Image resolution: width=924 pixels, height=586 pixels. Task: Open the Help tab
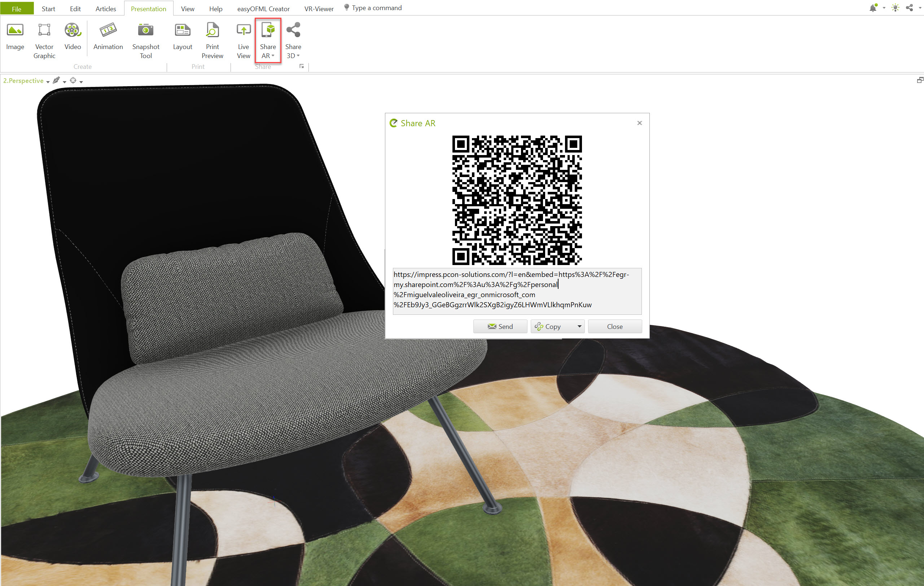tap(216, 8)
